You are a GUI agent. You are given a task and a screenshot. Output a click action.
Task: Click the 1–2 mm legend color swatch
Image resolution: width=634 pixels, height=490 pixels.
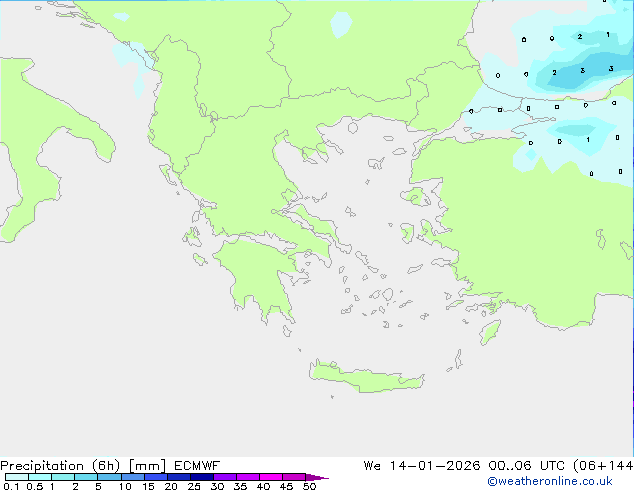63,477
